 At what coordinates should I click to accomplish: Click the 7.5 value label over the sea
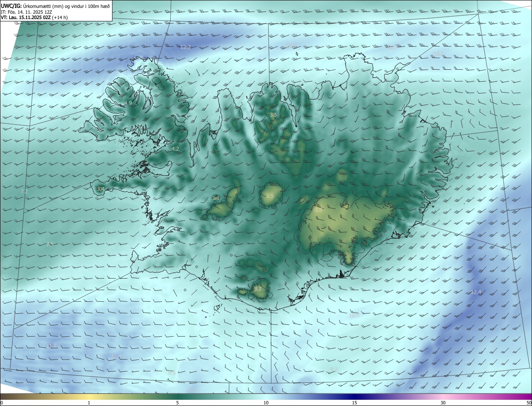[50, 245]
